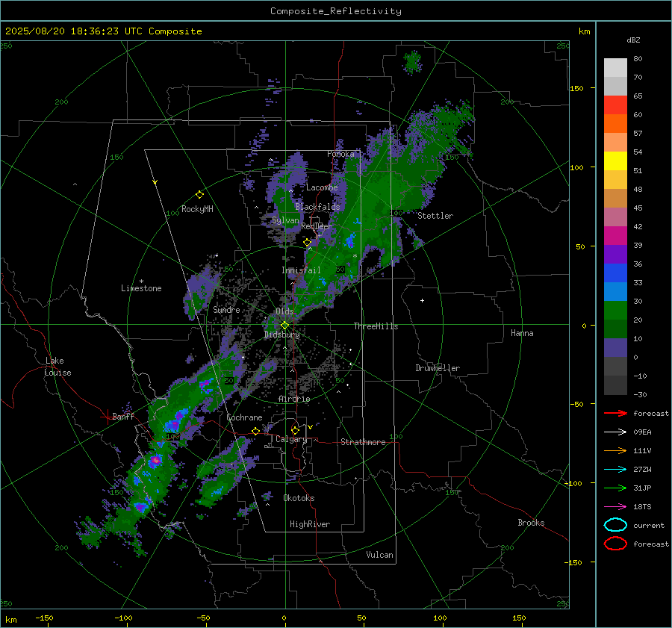Click the Olds town label
Screen dimensions: 672x628
coord(284,311)
